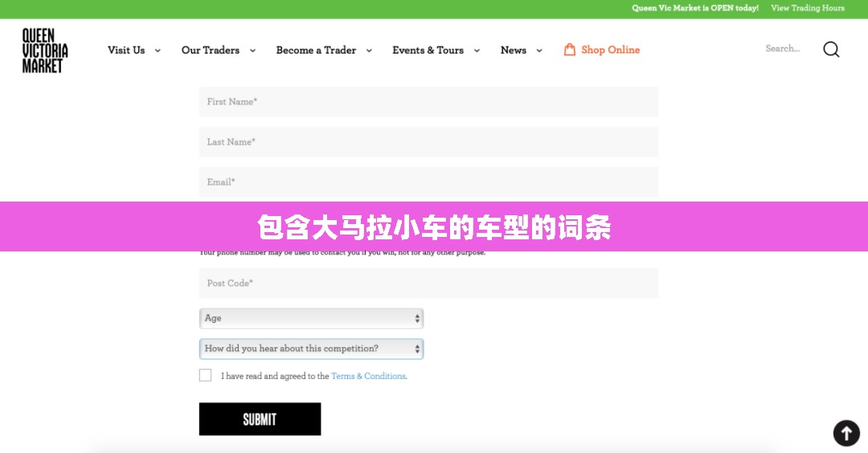This screenshot has height=453, width=868.
Task: Open the Terms & Conditions link
Action: point(368,376)
